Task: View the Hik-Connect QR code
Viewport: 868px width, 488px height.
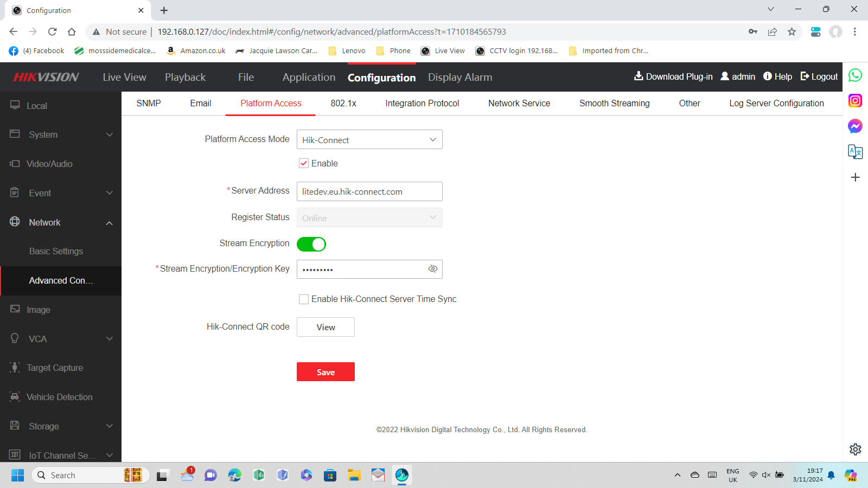Action: (x=325, y=327)
